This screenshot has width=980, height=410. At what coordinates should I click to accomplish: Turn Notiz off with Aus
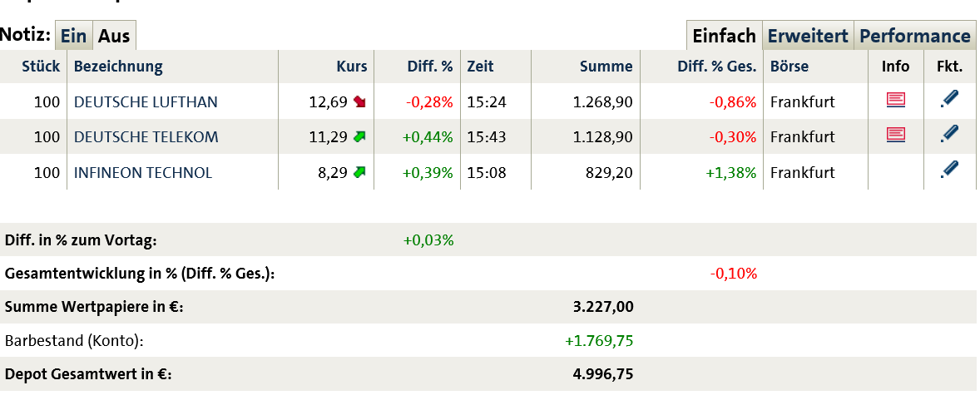click(114, 37)
